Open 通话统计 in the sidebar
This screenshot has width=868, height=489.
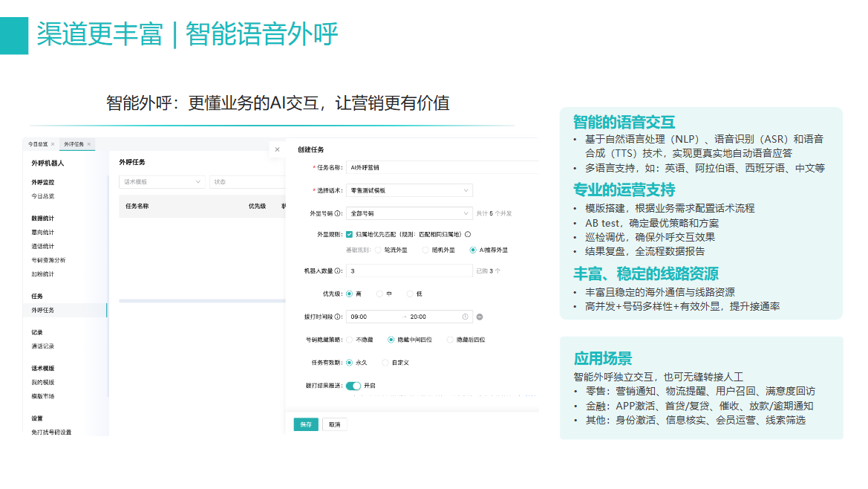click(x=42, y=247)
